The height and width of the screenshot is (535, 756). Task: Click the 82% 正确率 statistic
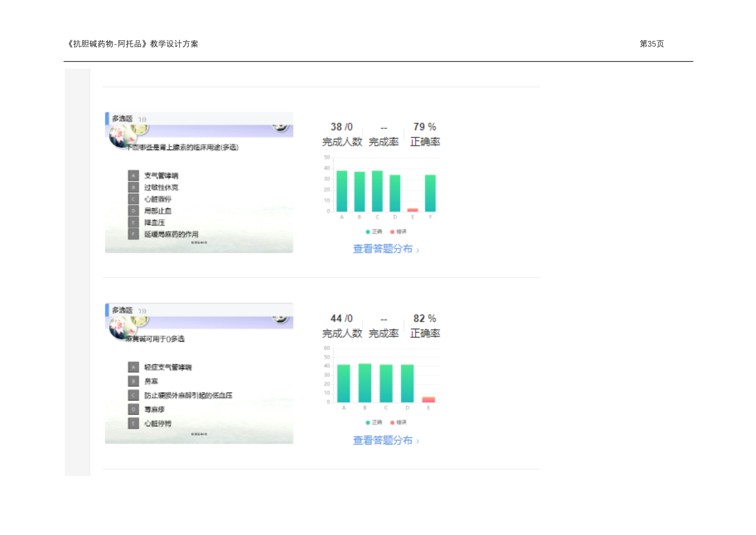tap(425, 318)
